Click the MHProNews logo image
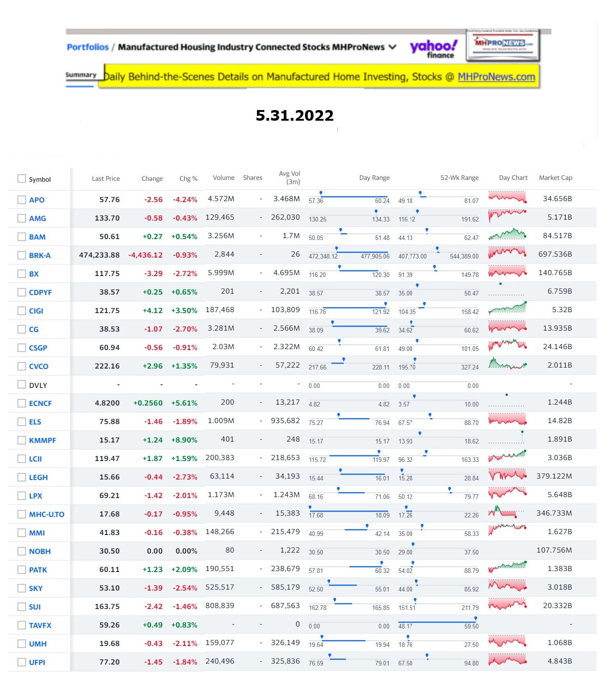616x677 pixels. tap(503, 45)
